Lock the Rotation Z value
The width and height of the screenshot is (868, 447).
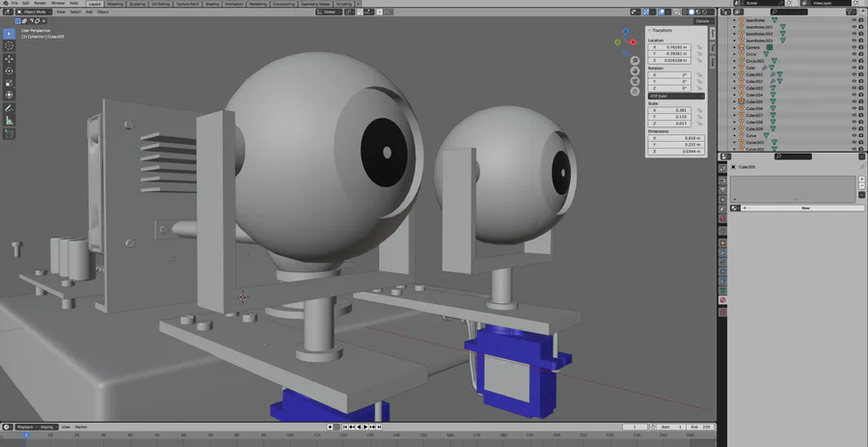click(700, 89)
